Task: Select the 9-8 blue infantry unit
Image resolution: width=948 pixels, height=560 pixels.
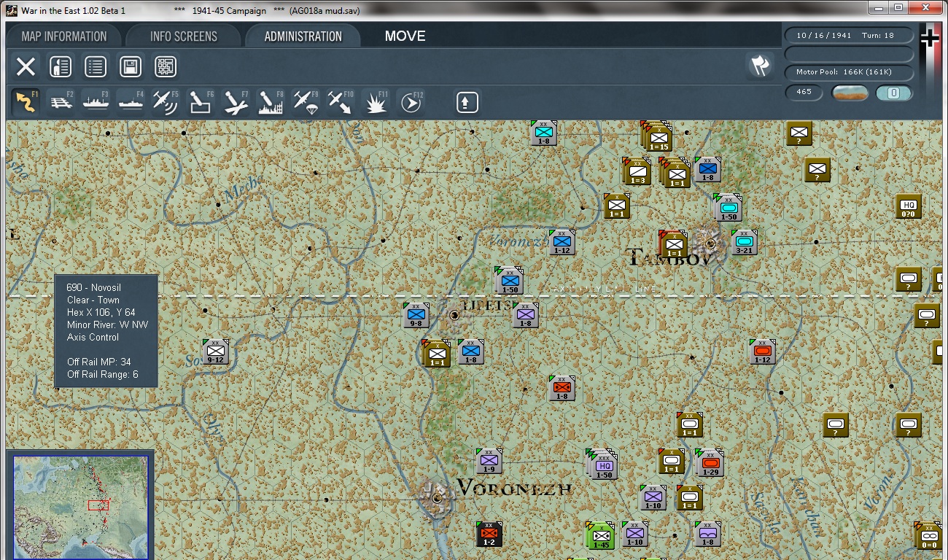Action: [x=416, y=316]
